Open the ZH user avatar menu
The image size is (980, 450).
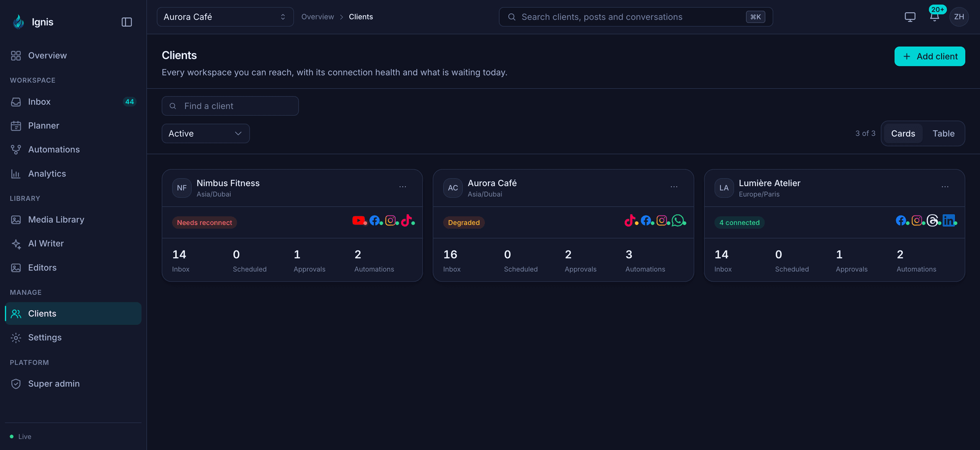click(x=959, y=17)
